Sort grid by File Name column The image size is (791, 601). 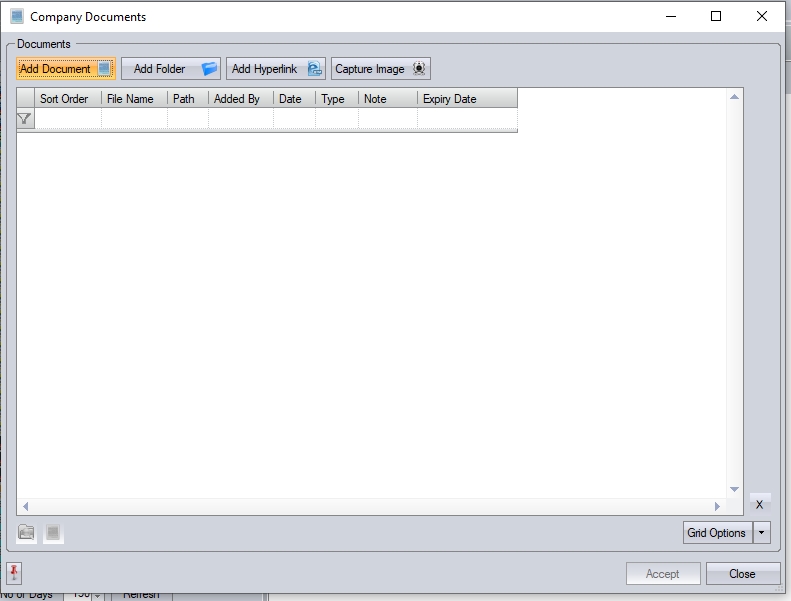[134, 98]
